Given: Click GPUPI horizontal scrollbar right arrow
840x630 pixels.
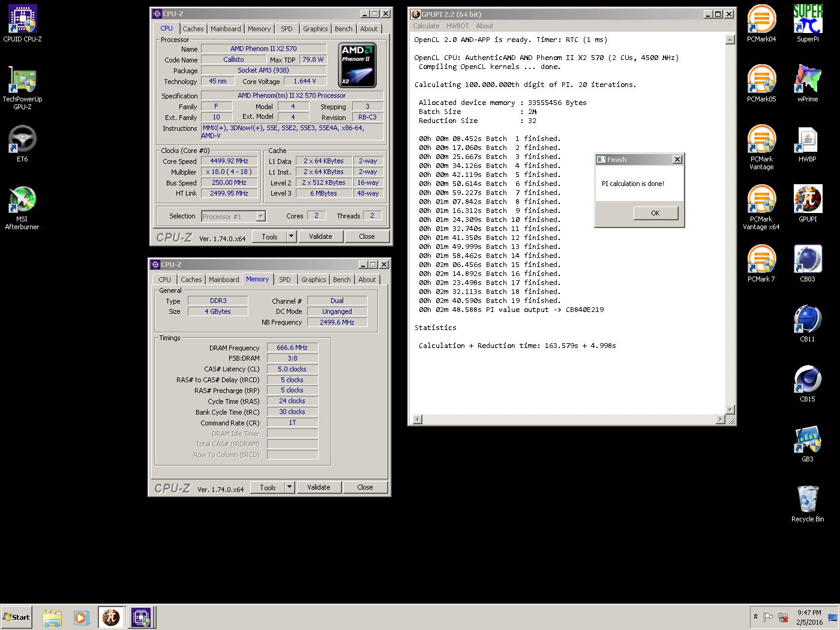Looking at the screenshot, I should pyautogui.click(x=721, y=419).
